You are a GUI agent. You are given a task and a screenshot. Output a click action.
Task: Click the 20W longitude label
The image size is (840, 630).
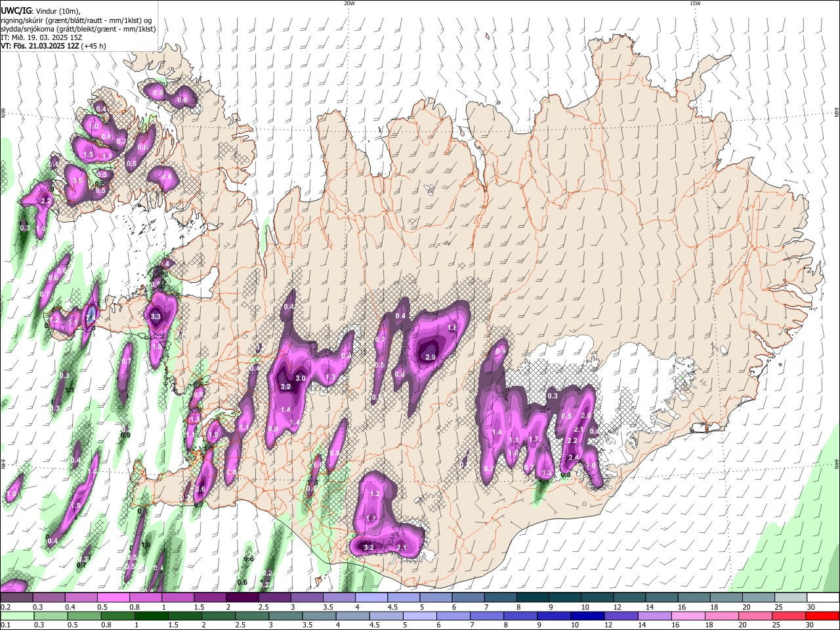(x=349, y=3)
